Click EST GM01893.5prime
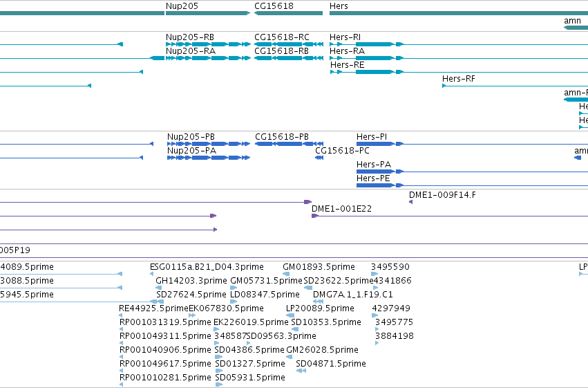 pos(319,267)
